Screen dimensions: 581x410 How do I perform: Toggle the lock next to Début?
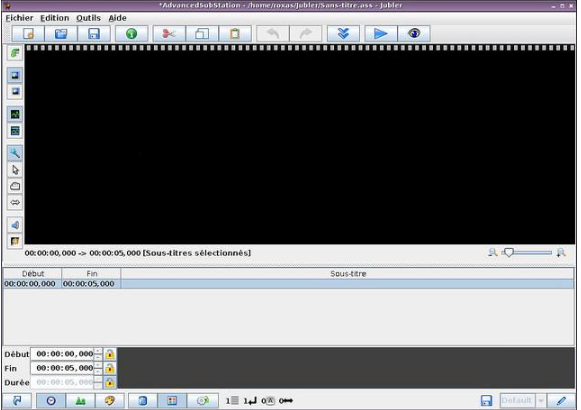pos(110,354)
